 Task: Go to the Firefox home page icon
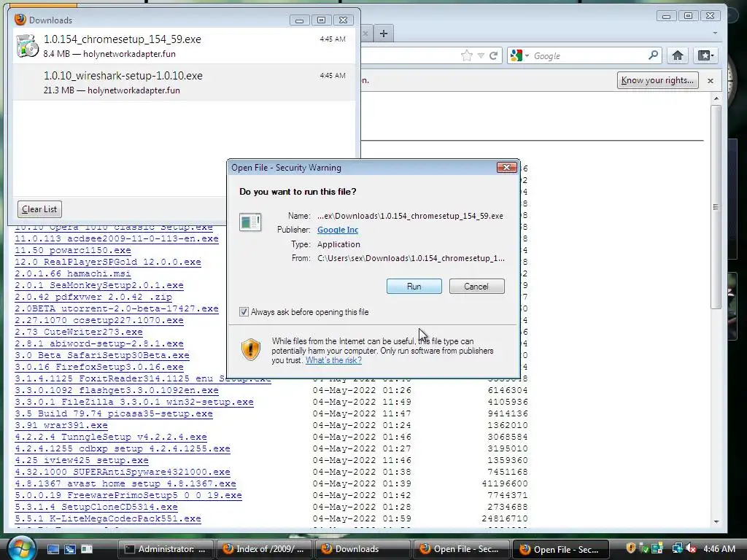tap(678, 55)
